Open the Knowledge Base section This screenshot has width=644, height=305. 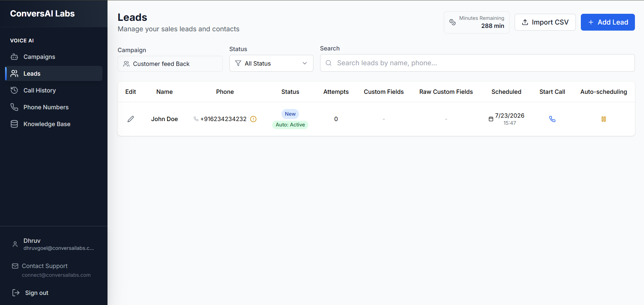point(54,124)
